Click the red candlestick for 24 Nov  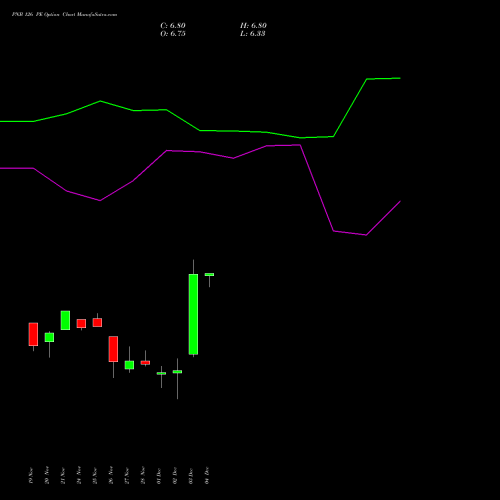click(x=81, y=323)
